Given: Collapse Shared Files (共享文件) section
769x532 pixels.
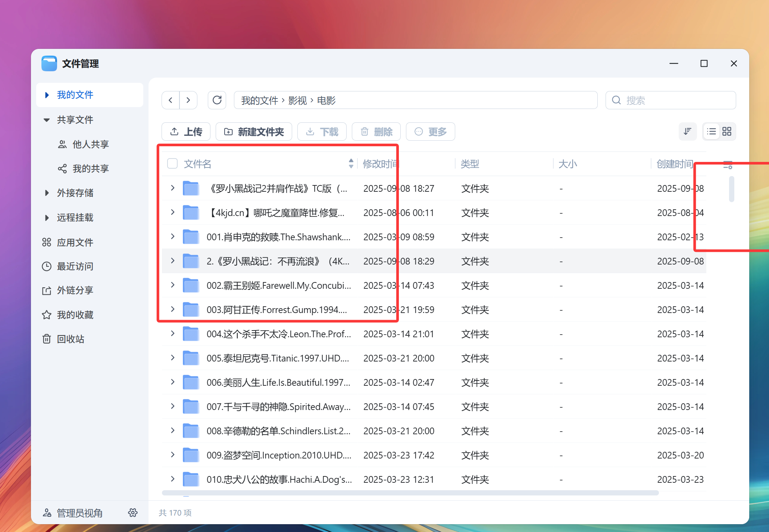Looking at the screenshot, I should [47, 120].
